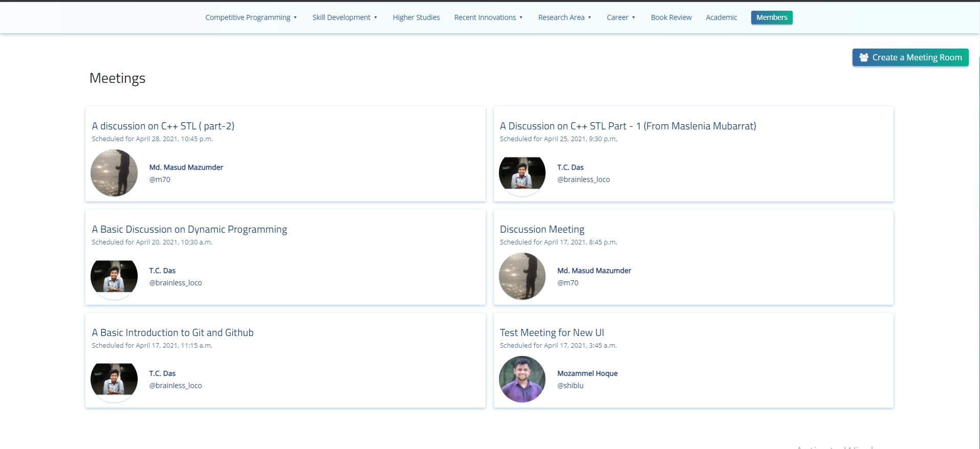Open Mozammel Hoque's profile picture
Viewport: 980px width, 449px height.
tap(522, 379)
